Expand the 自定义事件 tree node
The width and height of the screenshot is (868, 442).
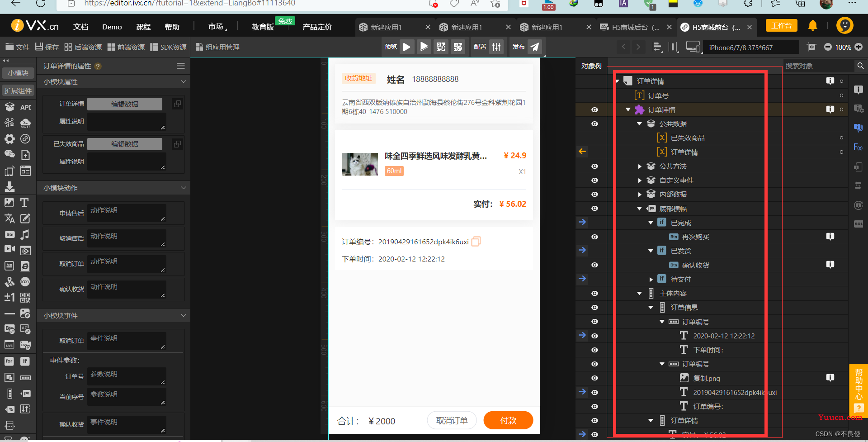tap(640, 181)
